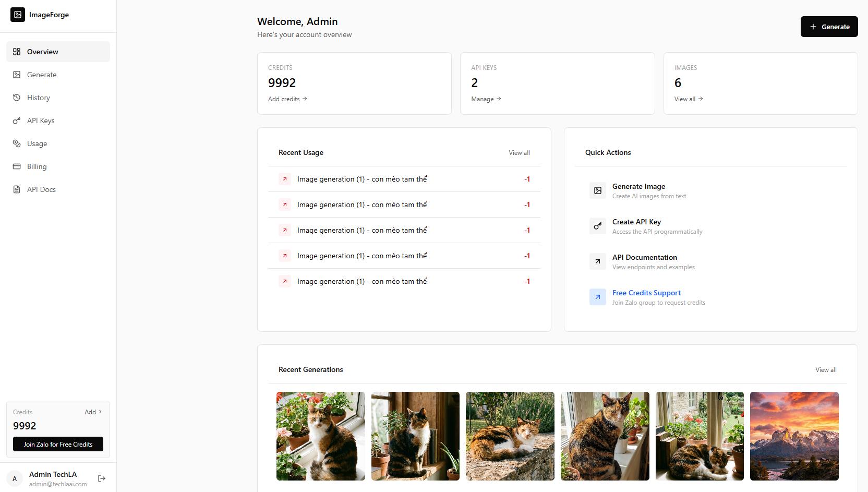Click the Create API Key title text
868x492 pixels.
[x=636, y=222]
